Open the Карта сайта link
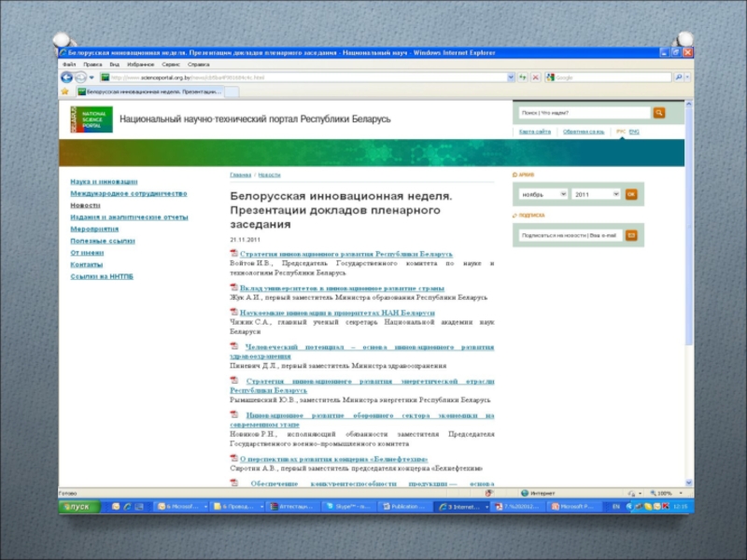The height and width of the screenshot is (560, 747). (x=534, y=132)
